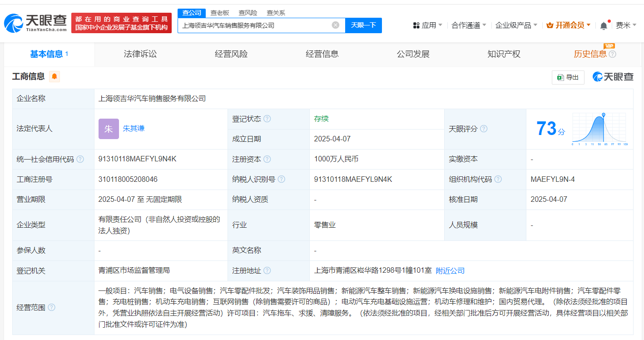Open the 费米 user account menu
644x340 pixels.
pyautogui.click(x=626, y=25)
